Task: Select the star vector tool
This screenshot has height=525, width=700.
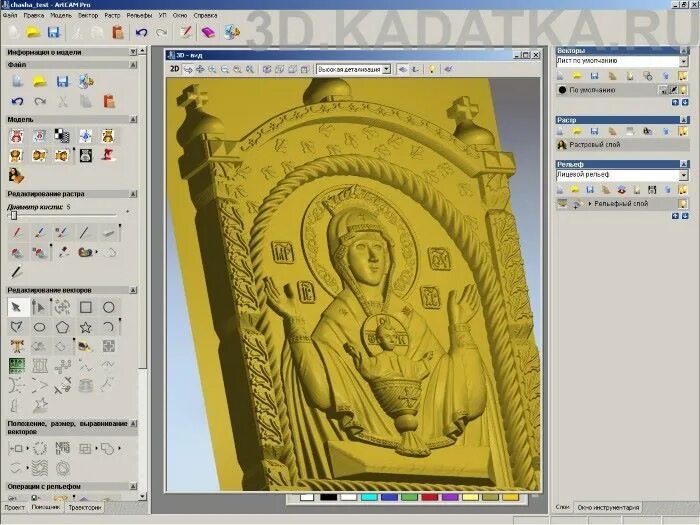Action: click(86, 327)
